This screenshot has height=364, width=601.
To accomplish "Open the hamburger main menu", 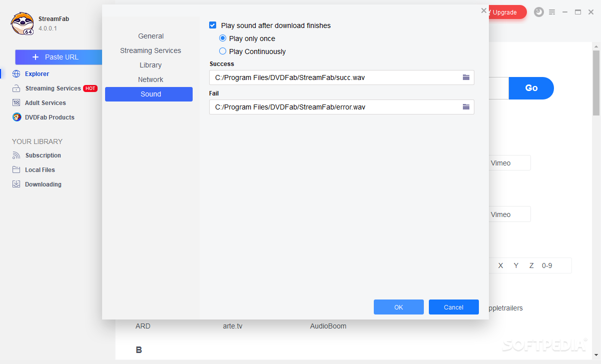I will point(552,12).
